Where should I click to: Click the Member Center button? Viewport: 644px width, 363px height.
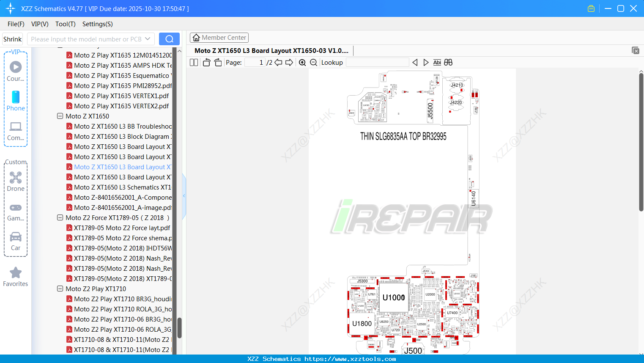click(219, 37)
